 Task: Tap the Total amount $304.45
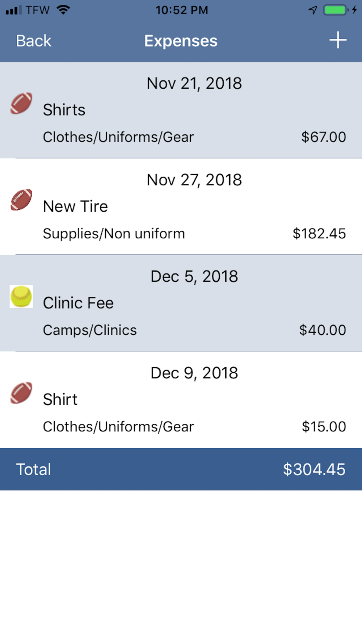314,469
